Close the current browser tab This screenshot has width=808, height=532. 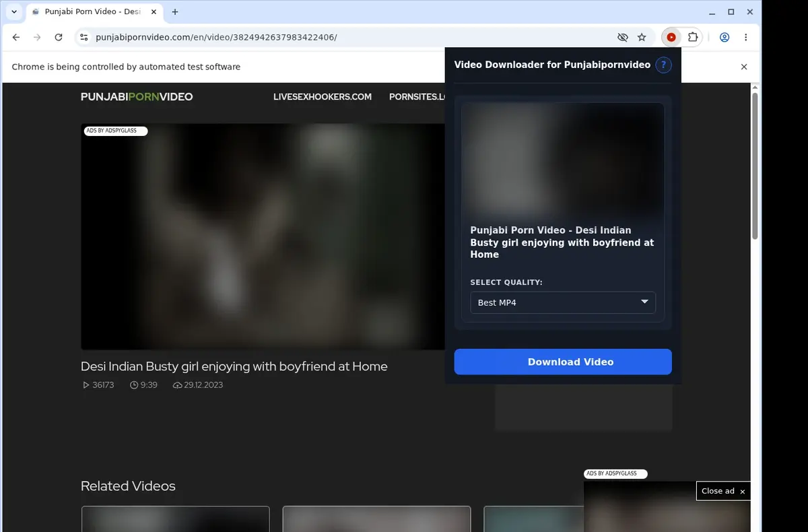(x=153, y=12)
